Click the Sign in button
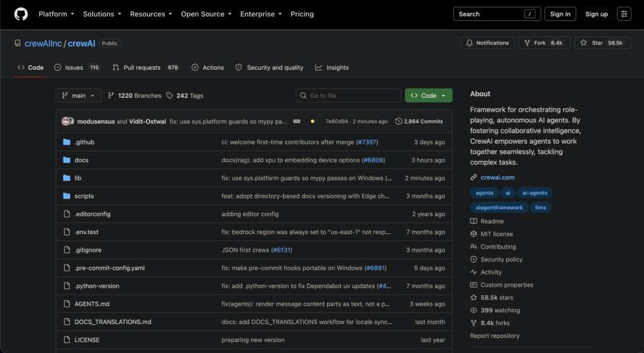 coord(560,14)
